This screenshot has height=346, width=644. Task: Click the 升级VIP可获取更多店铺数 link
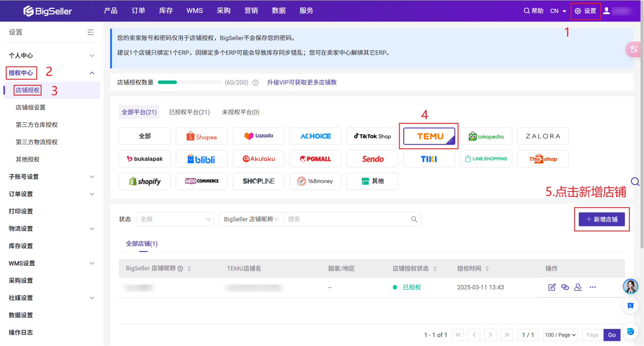tap(302, 83)
